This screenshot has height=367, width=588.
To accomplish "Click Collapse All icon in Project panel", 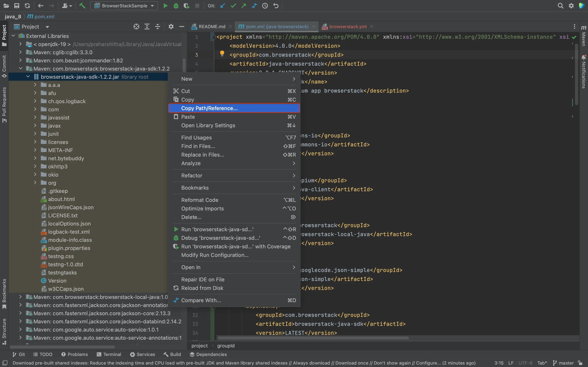I will (x=157, y=27).
